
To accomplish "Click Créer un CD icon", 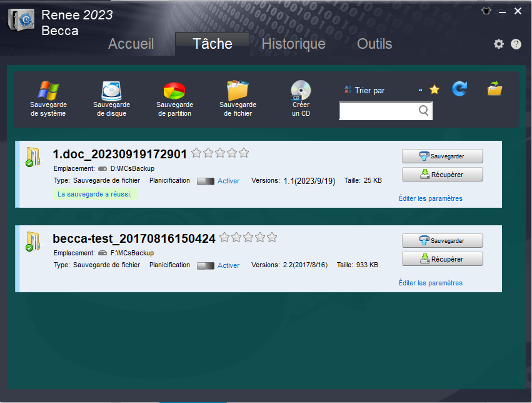I will [x=301, y=99].
